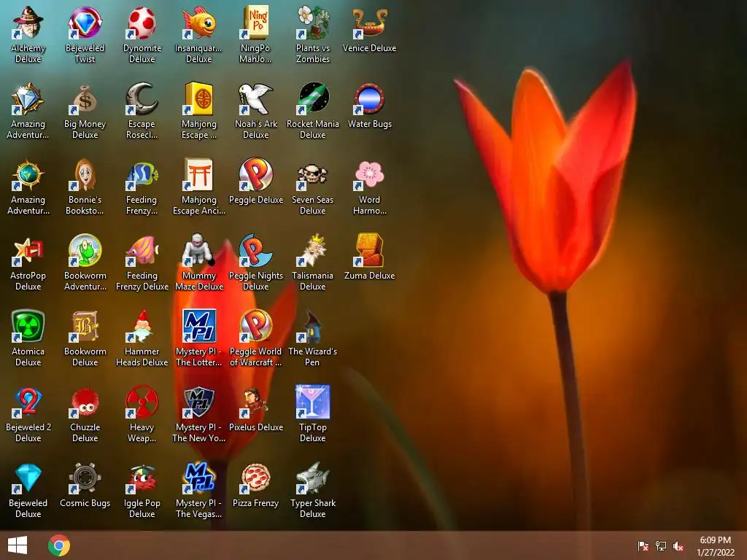Click the Water Bugs shortcut
Screen dimensions: 747x560
click(x=370, y=98)
